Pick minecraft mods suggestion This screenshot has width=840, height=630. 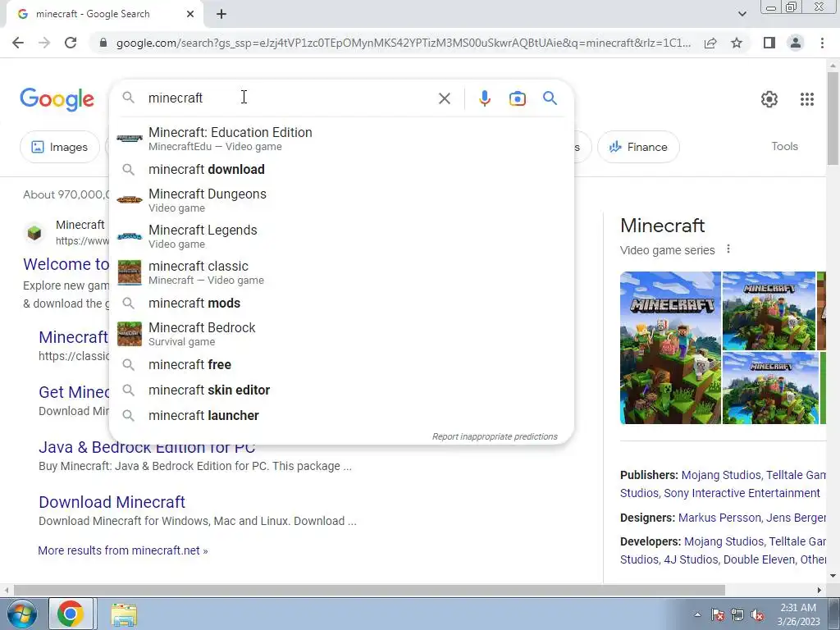tap(341, 304)
